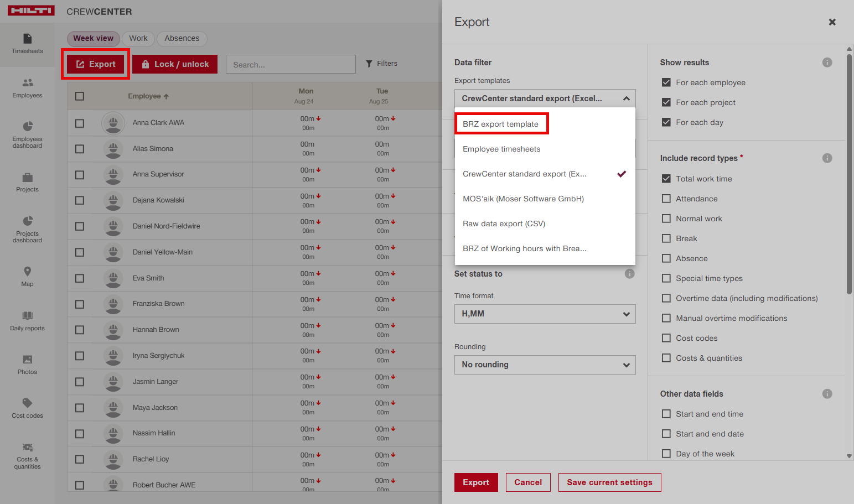Open Employees dashboard pie chart icon
This screenshot has height=504, width=854.
click(x=27, y=126)
